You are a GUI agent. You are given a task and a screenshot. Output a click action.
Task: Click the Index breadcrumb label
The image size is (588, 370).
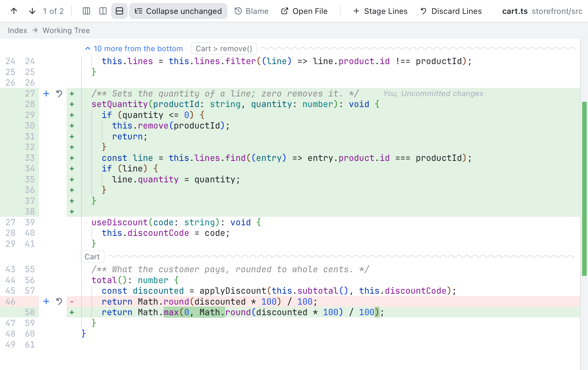tap(17, 30)
